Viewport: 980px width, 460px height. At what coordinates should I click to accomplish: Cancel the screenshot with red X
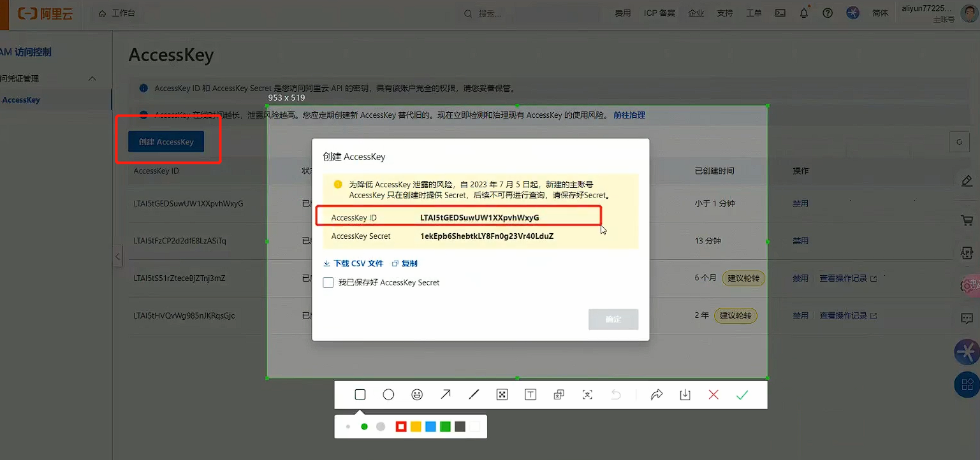pos(713,395)
